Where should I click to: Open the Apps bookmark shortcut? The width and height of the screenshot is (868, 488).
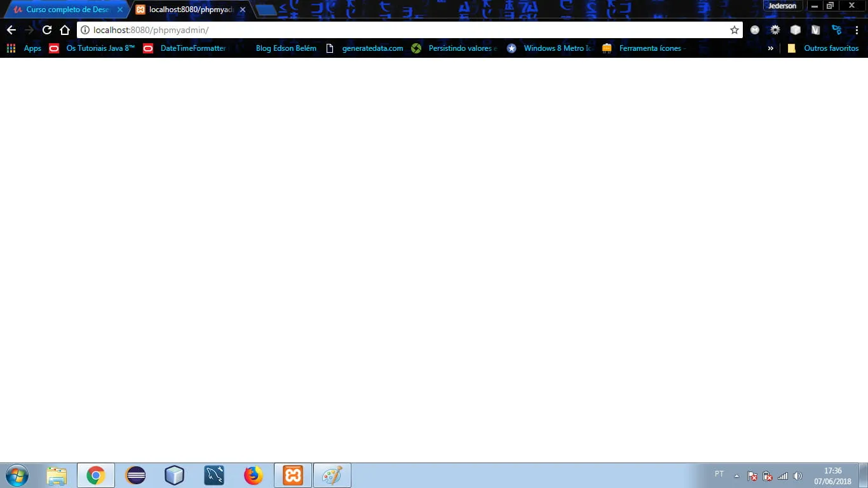(x=24, y=48)
